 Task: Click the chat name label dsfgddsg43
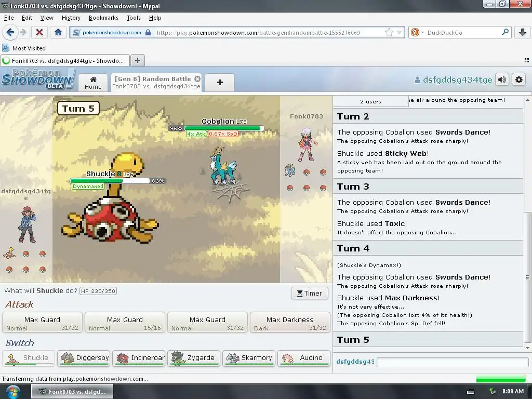pos(355,362)
